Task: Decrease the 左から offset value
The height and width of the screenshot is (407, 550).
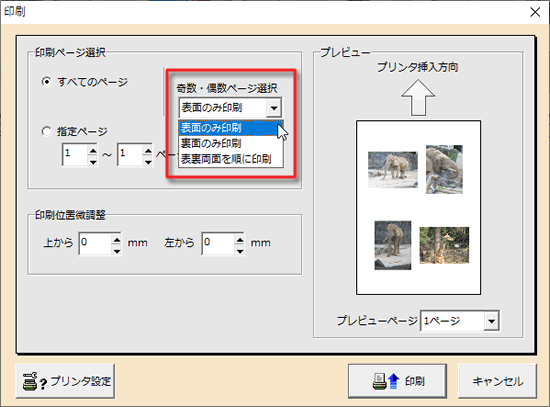Action: pyautogui.click(x=240, y=250)
